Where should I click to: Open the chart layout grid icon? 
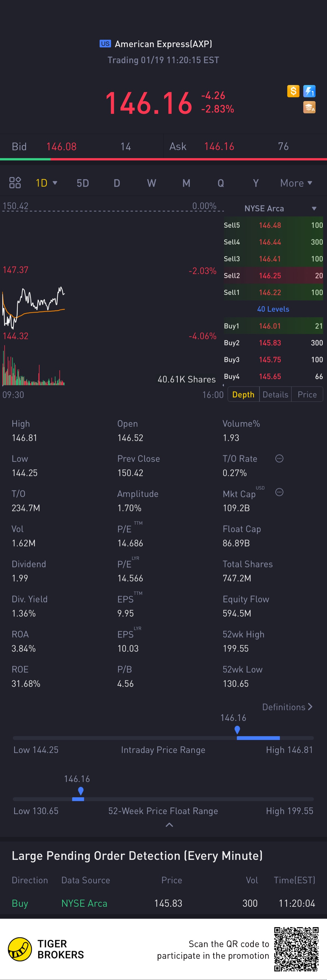(15, 183)
